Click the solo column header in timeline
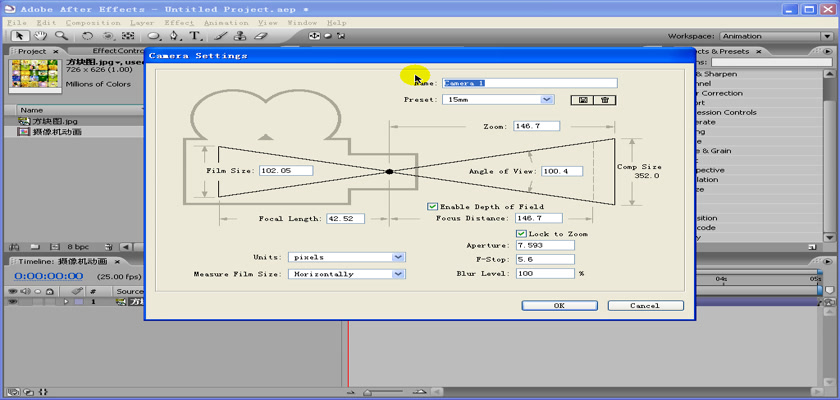The height and width of the screenshot is (400, 840). pyautogui.click(x=38, y=291)
